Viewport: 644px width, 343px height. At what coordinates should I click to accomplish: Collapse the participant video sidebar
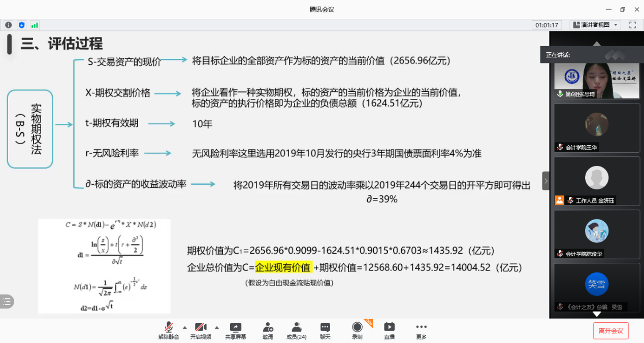(x=546, y=181)
